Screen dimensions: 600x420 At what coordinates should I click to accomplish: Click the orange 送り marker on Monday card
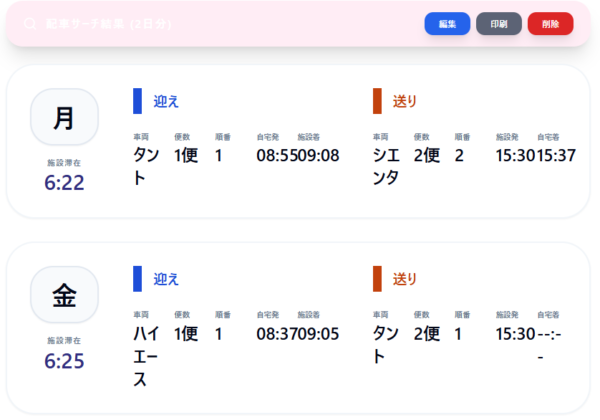pos(377,101)
